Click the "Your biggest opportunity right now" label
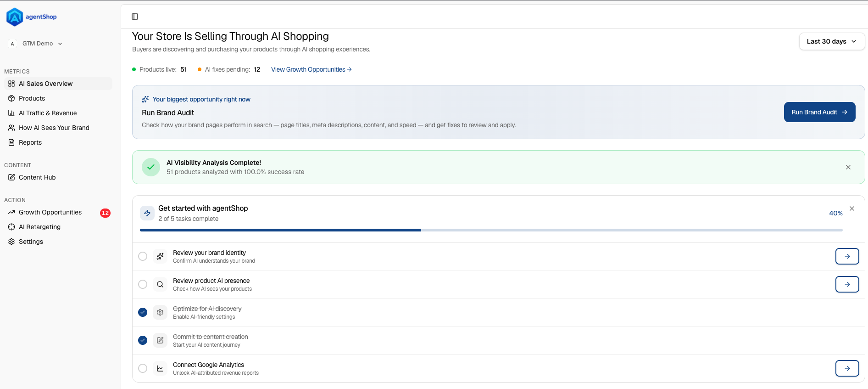The width and height of the screenshot is (868, 389). (201, 99)
